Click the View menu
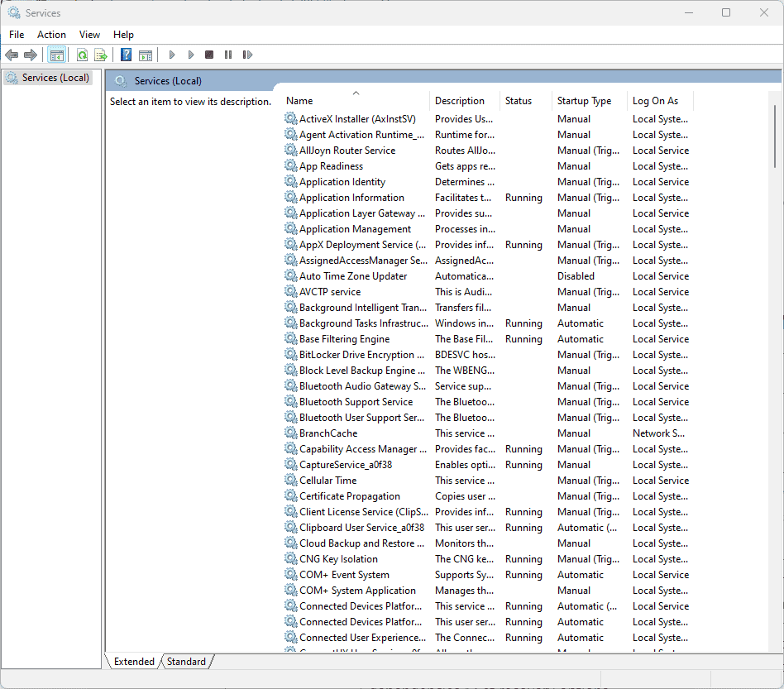The image size is (784, 689). [88, 34]
